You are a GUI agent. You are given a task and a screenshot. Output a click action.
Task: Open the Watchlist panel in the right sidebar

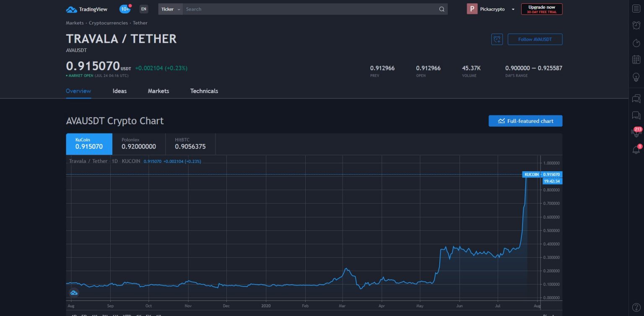pos(636,8)
